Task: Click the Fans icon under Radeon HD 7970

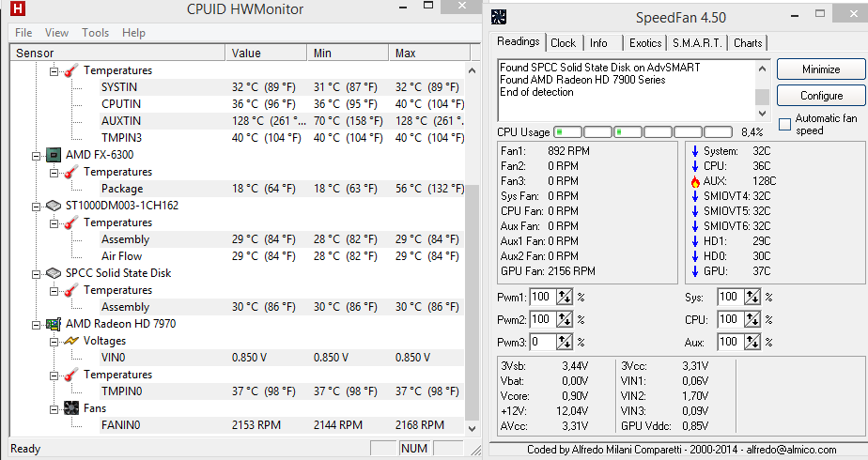Action: click(x=71, y=408)
